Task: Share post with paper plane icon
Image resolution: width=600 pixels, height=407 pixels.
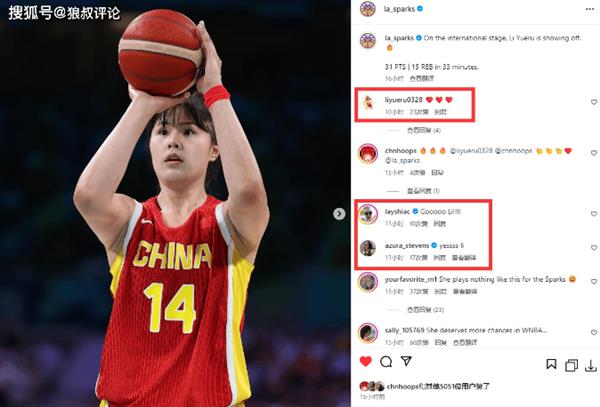Action: [x=406, y=361]
